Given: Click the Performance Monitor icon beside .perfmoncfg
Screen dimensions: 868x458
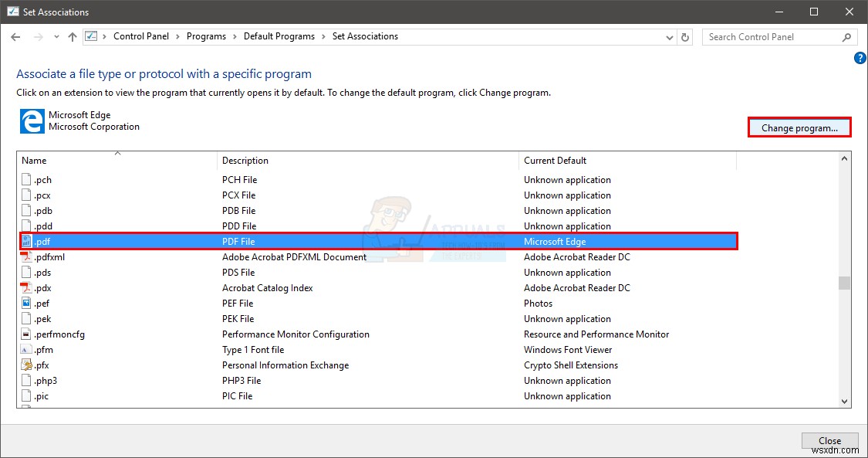Looking at the screenshot, I should click(25, 334).
